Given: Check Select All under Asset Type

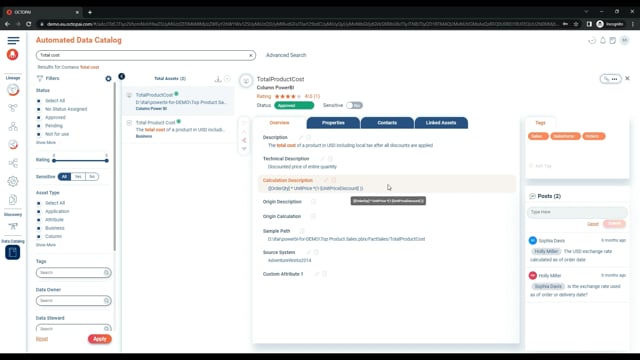Looking at the screenshot, I should pos(39,203).
